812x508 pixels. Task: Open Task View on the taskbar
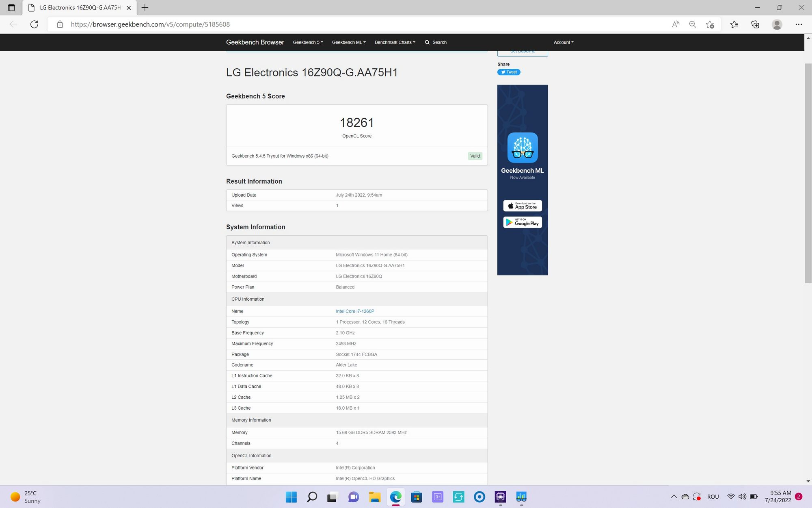[333, 497]
